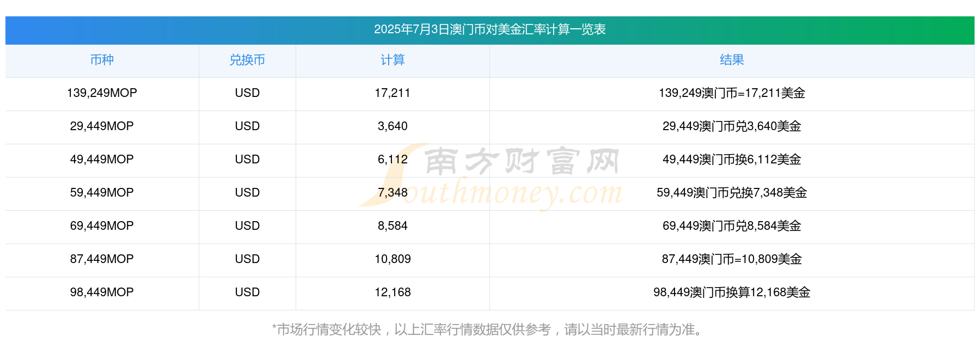The height and width of the screenshot is (354, 980).
Task: Click USD in the 59,449MOP row
Action: click(247, 193)
